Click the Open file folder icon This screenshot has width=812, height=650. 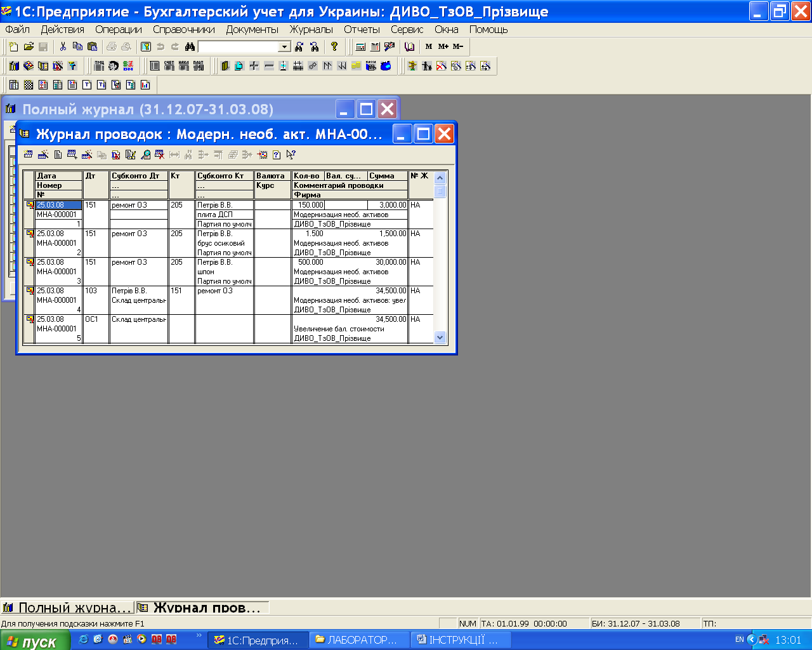coord(29,46)
